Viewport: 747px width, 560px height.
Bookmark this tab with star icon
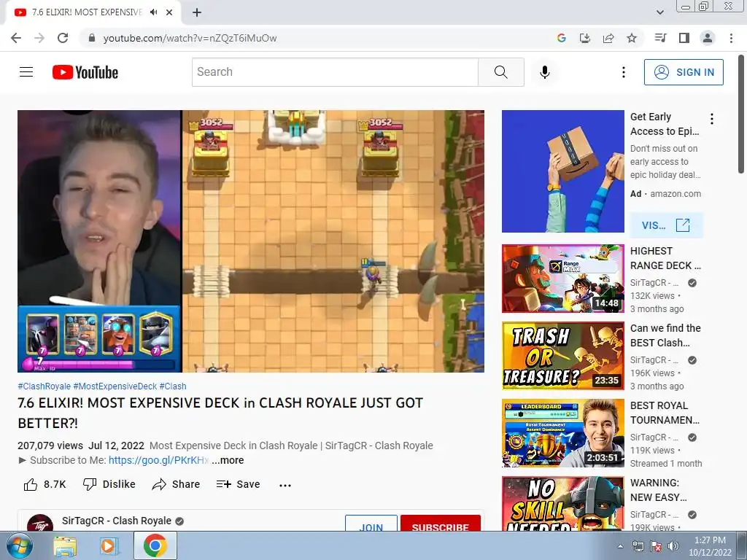[632, 38]
